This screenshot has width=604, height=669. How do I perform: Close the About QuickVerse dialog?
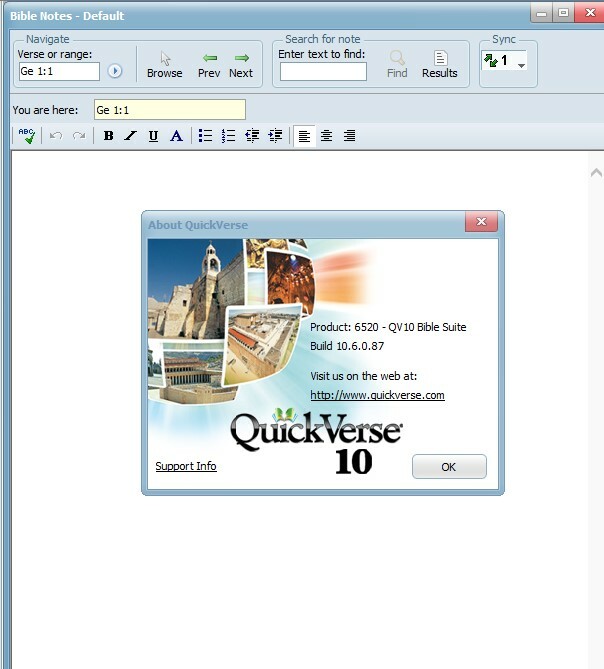481,221
